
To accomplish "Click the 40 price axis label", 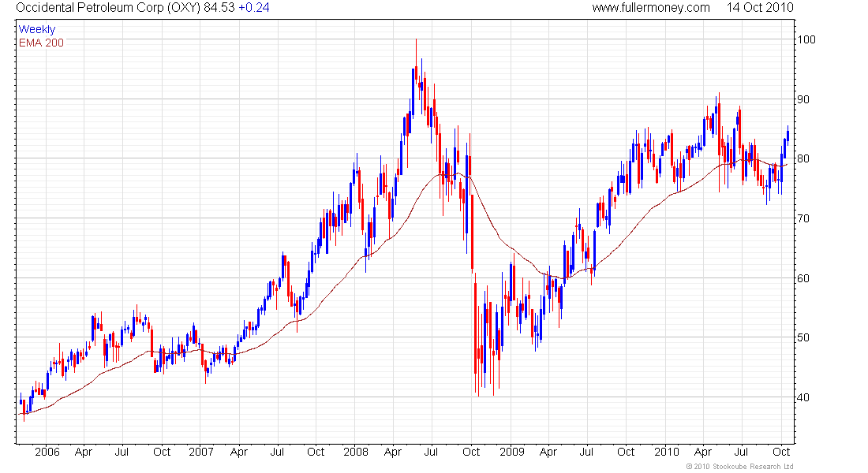I will [x=803, y=397].
